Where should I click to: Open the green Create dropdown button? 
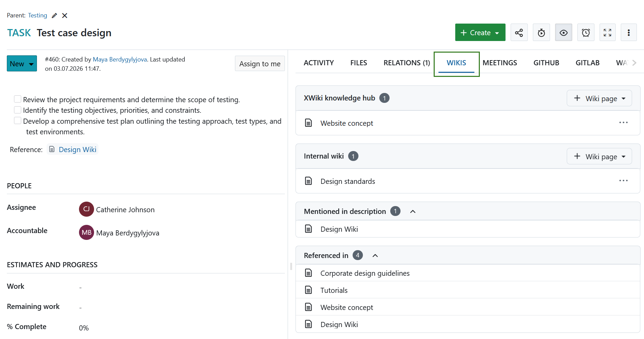tap(480, 32)
